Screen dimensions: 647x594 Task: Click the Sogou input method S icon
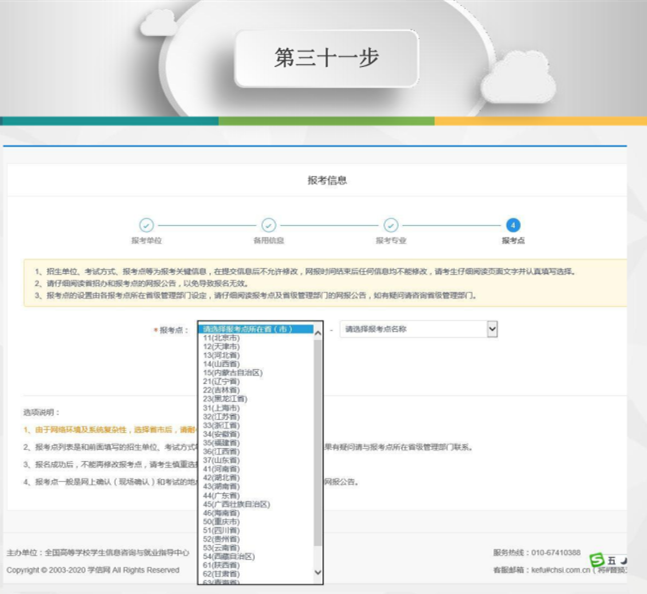point(597,560)
